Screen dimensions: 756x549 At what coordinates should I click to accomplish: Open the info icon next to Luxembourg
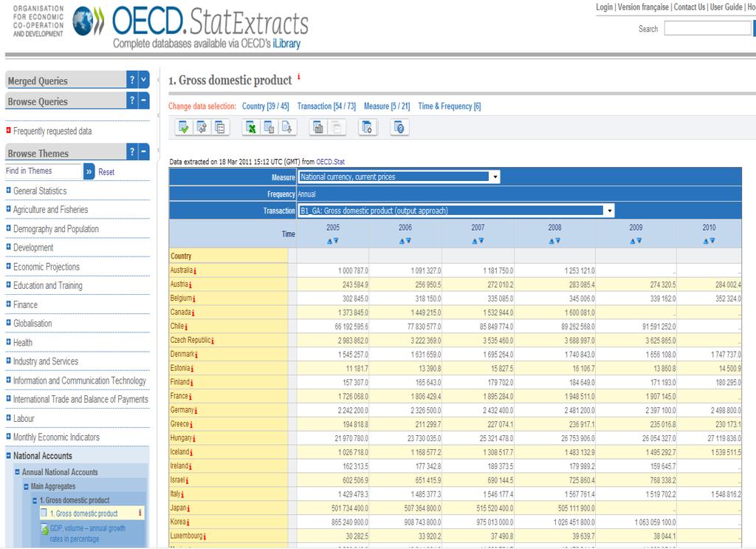coord(205,537)
